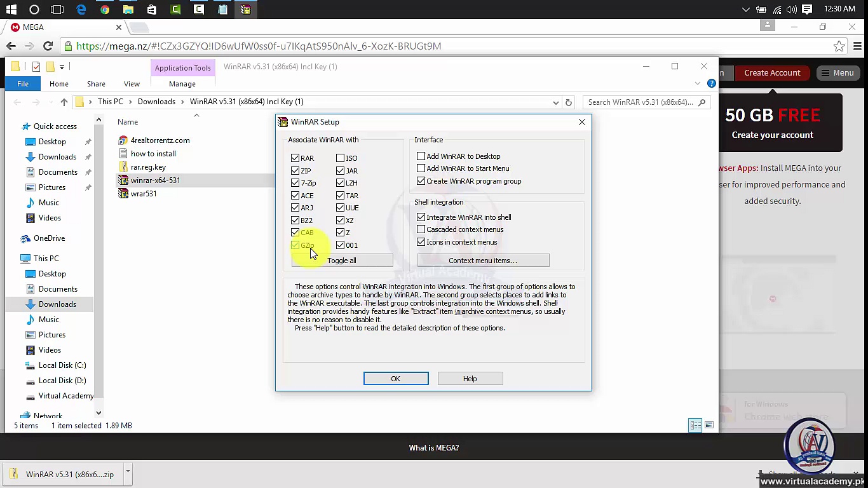The height and width of the screenshot is (488, 868).
Task: Toggle Icons in context menus
Action: click(x=421, y=242)
